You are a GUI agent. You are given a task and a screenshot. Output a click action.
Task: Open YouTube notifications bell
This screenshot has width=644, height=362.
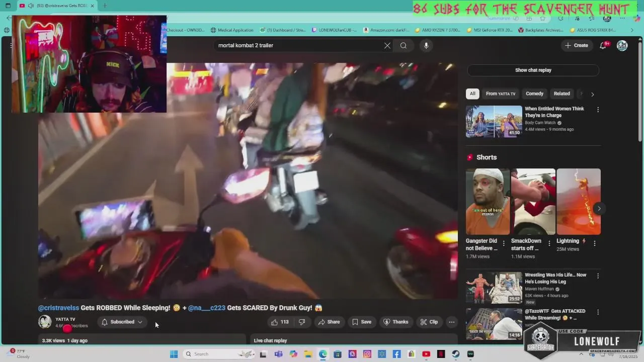click(603, 45)
